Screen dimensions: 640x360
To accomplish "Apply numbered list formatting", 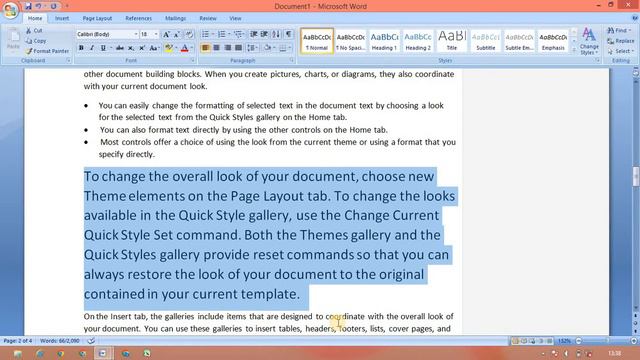I will tap(222, 34).
